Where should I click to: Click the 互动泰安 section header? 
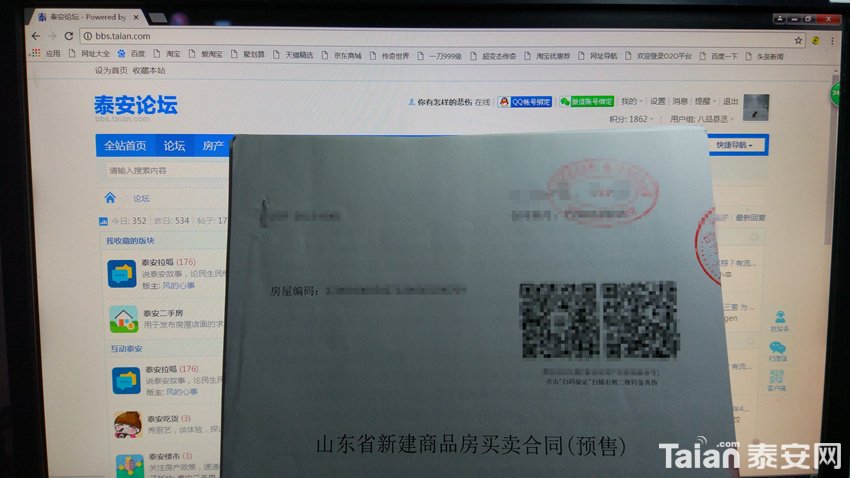[126, 348]
